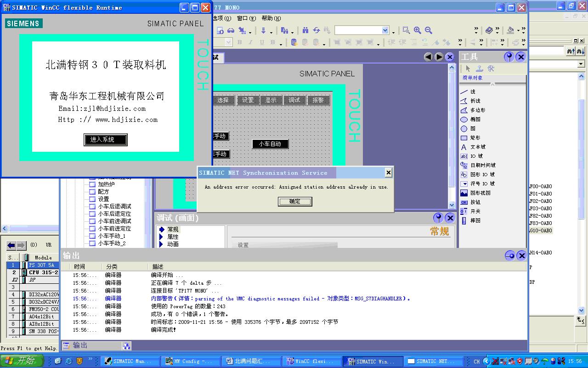Close the SIMATIC NET Synchronization dialog

click(388, 172)
